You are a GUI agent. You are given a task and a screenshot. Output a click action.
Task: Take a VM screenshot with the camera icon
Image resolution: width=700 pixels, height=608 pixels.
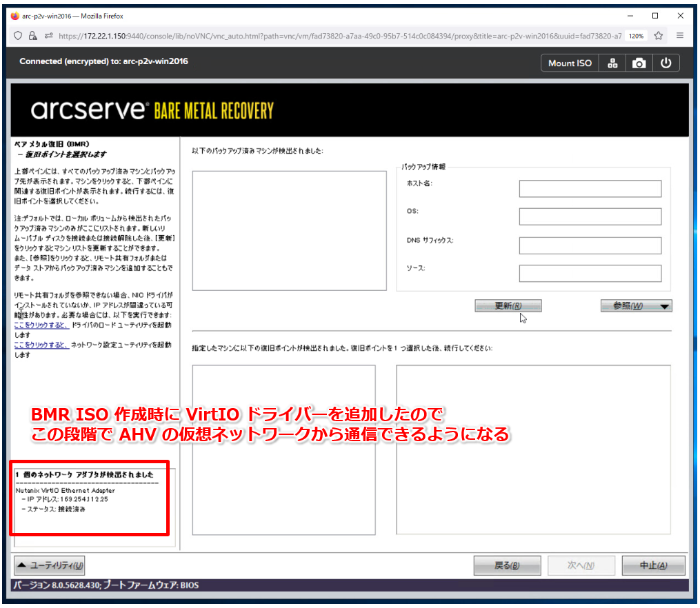click(x=639, y=63)
